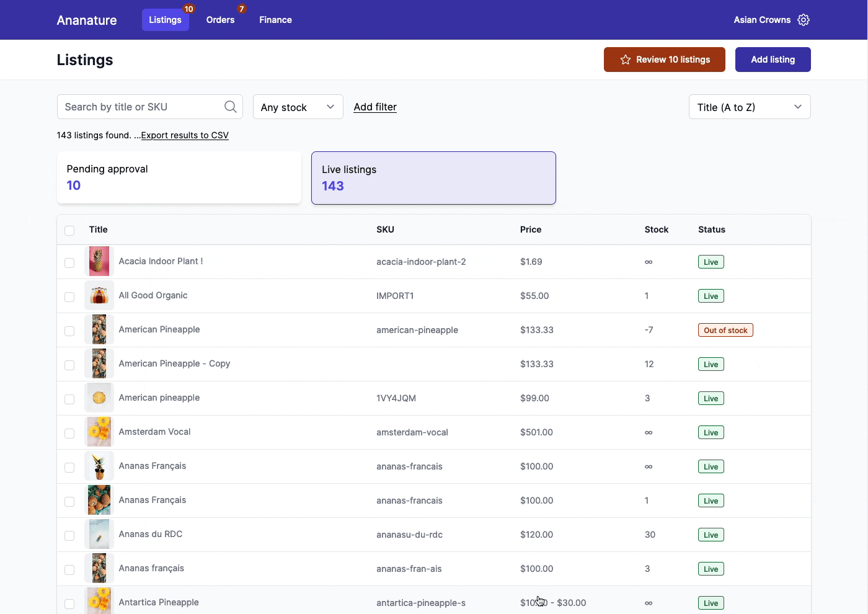Click the All Good Organic thumbnail

point(99,296)
